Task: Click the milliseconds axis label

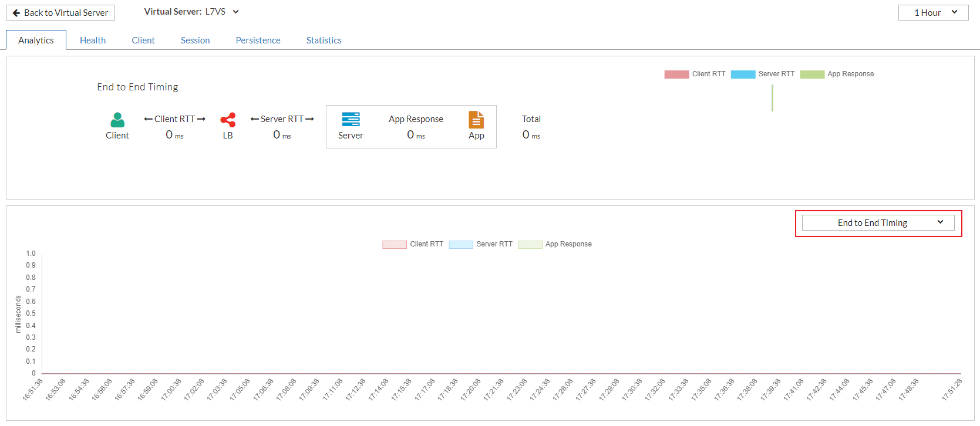Action: [x=18, y=314]
